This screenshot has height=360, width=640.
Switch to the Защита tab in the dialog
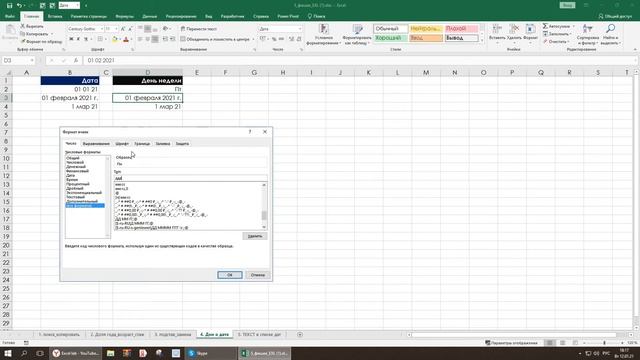coord(182,144)
